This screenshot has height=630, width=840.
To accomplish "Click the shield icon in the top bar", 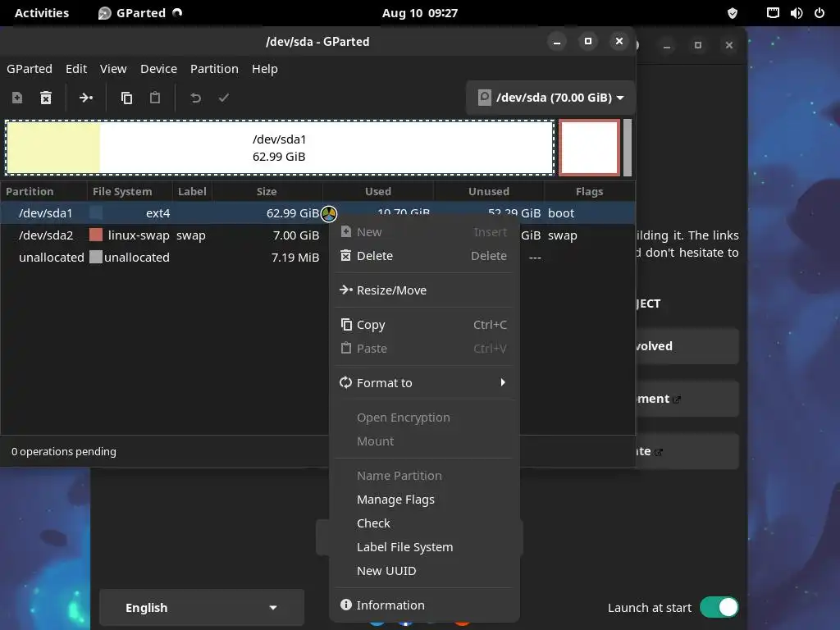I will point(733,13).
